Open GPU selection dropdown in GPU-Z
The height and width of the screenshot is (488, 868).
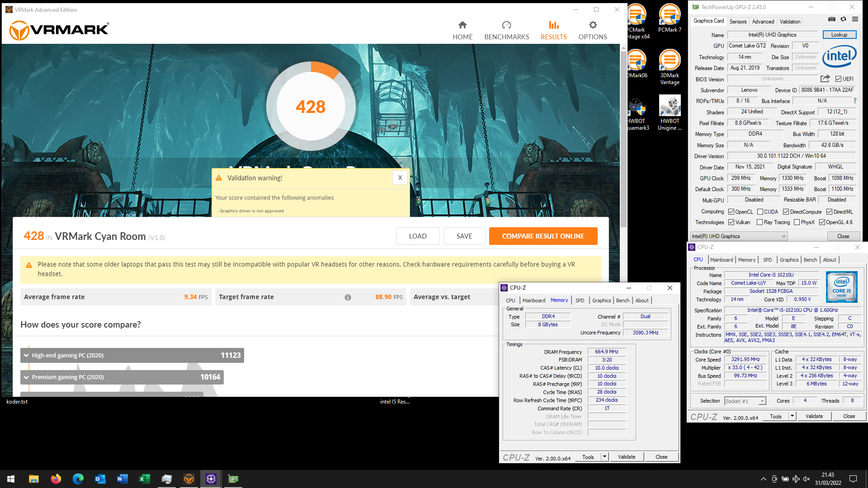(739, 236)
